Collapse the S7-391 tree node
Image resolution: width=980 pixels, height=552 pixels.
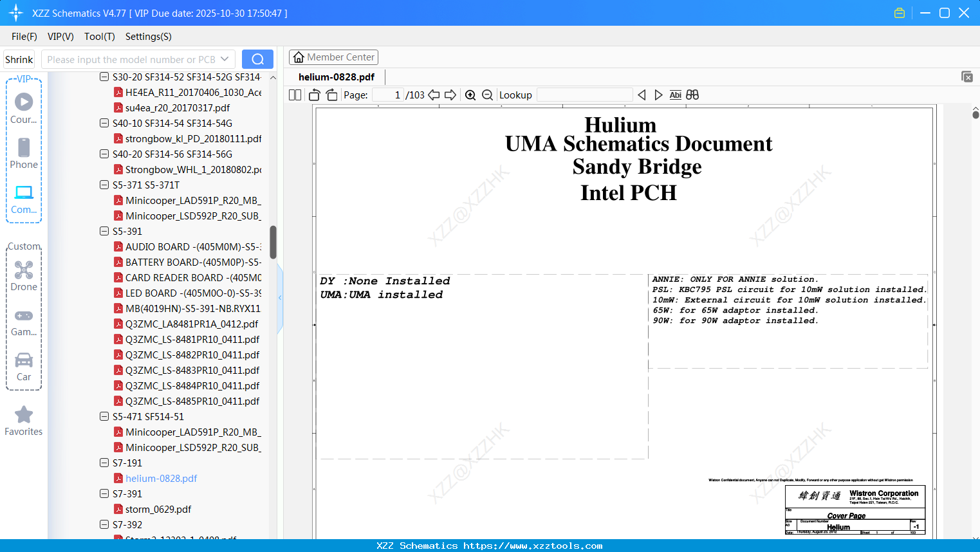[104, 493]
